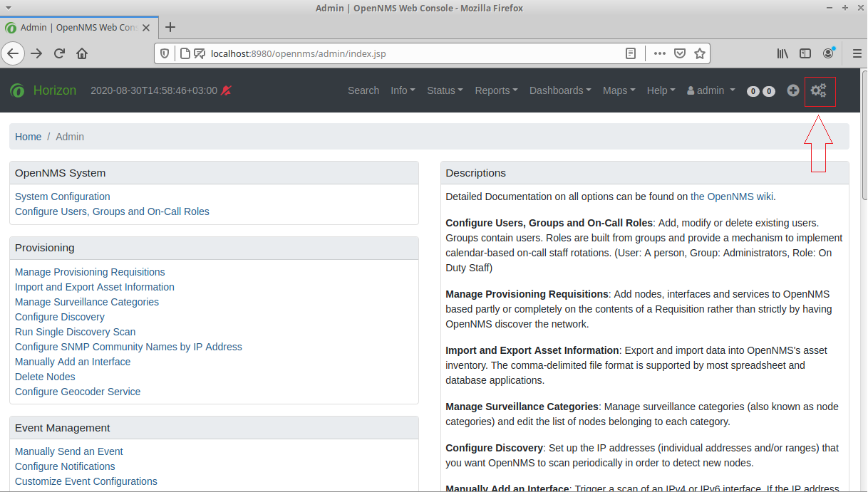Click the browser forward arrow
Viewport: 868px width, 492px height.
coord(36,53)
